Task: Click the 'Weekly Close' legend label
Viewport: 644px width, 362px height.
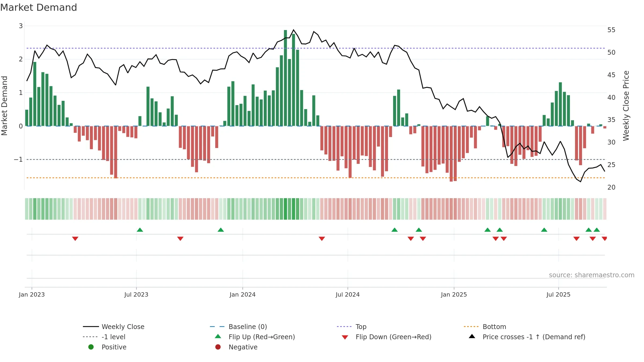Action: [x=123, y=327]
